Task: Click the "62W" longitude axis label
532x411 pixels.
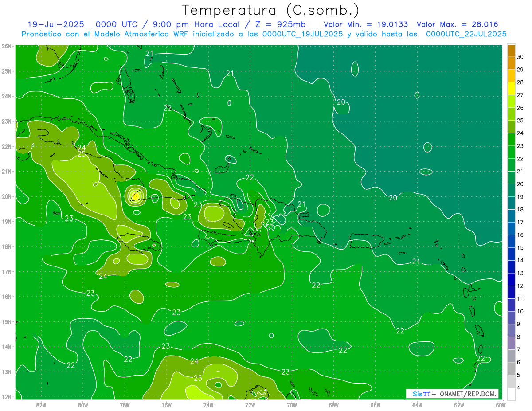Action: (459, 404)
